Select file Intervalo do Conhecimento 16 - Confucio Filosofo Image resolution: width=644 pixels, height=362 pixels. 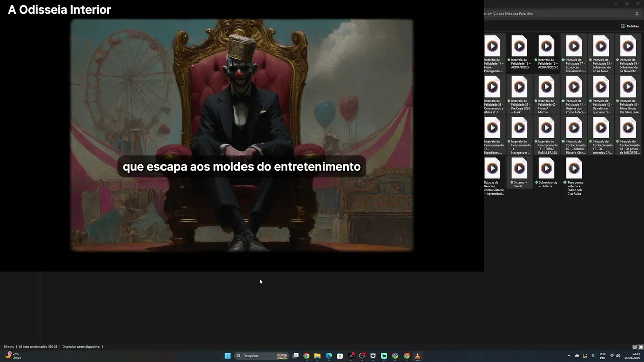574,136
